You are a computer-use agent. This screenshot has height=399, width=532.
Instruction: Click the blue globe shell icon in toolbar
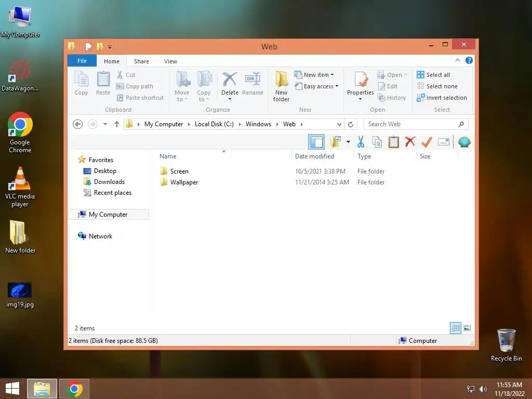click(464, 142)
